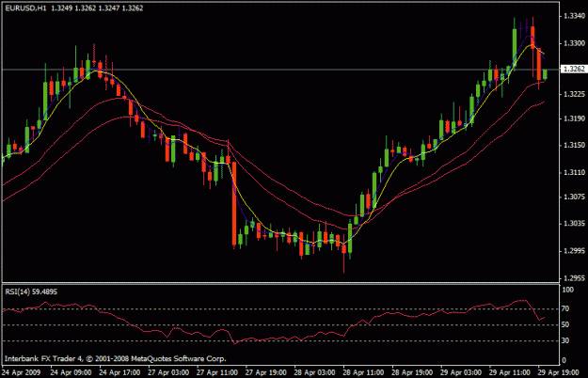The height and width of the screenshot is (378, 588).
Task: Click the RSI scale value 50
Action: 565,324
